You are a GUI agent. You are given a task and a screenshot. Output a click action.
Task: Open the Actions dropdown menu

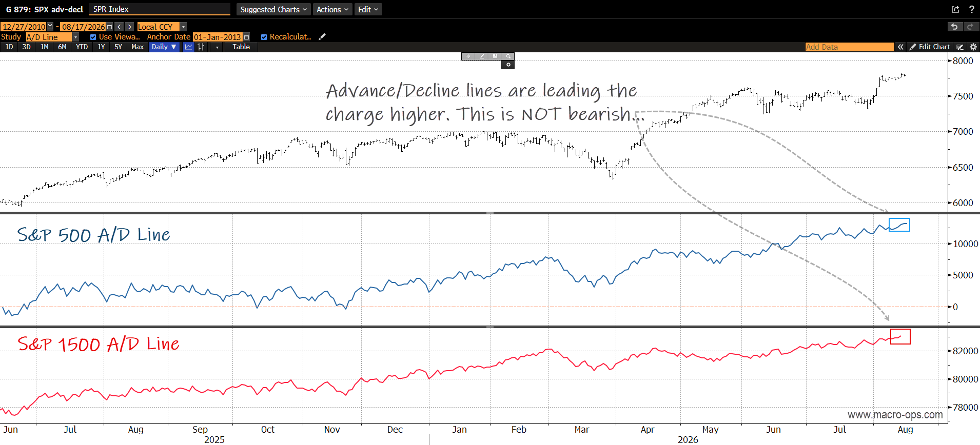tap(332, 9)
